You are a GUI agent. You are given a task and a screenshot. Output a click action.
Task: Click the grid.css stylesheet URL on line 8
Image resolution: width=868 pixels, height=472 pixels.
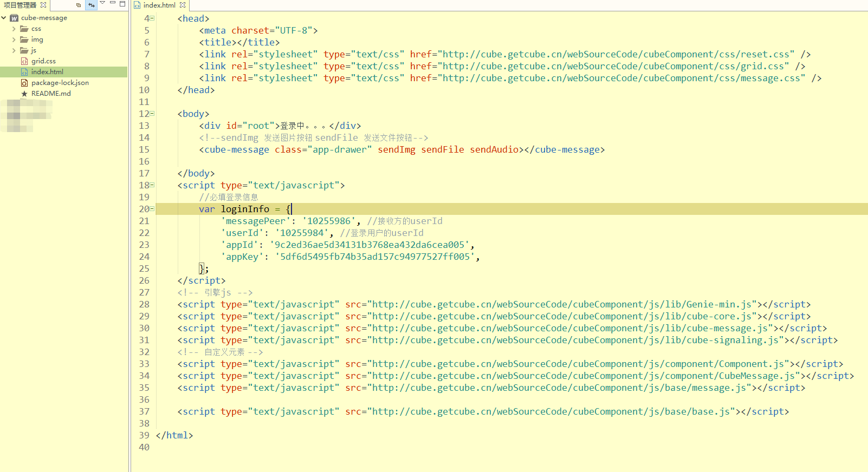pos(613,66)
